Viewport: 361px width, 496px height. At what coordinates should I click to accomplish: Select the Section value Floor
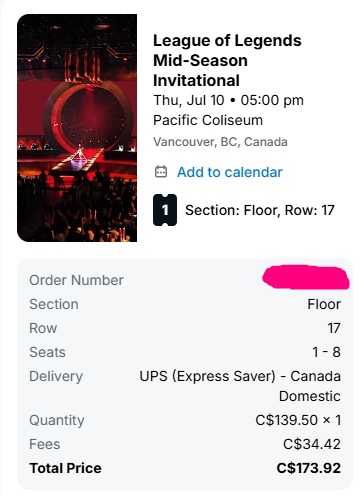point(324,304)
